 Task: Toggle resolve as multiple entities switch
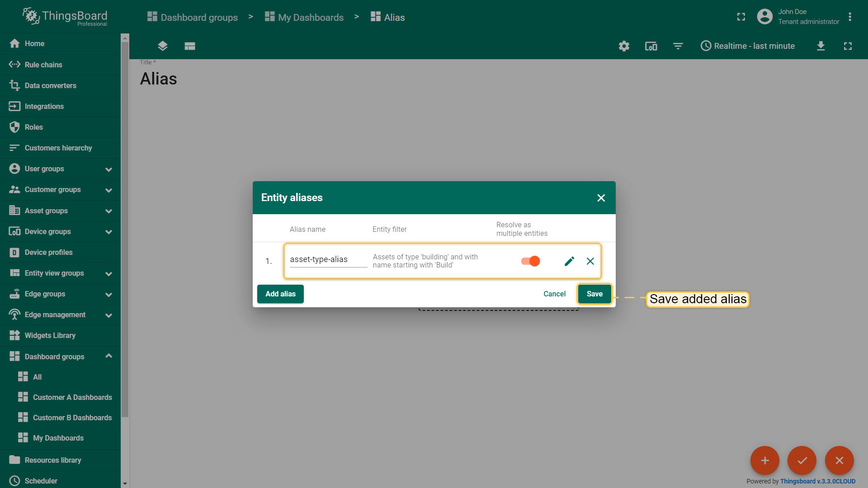(530, 261)
